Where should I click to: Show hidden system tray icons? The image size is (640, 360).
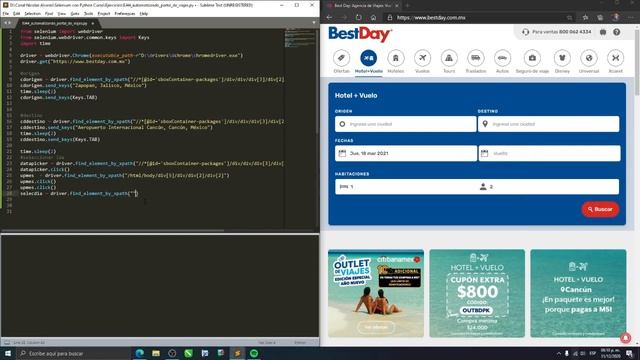558,353
